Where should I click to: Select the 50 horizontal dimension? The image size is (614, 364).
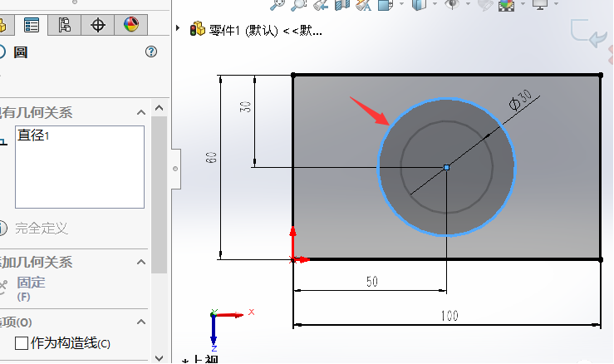[x=372, y=282]
